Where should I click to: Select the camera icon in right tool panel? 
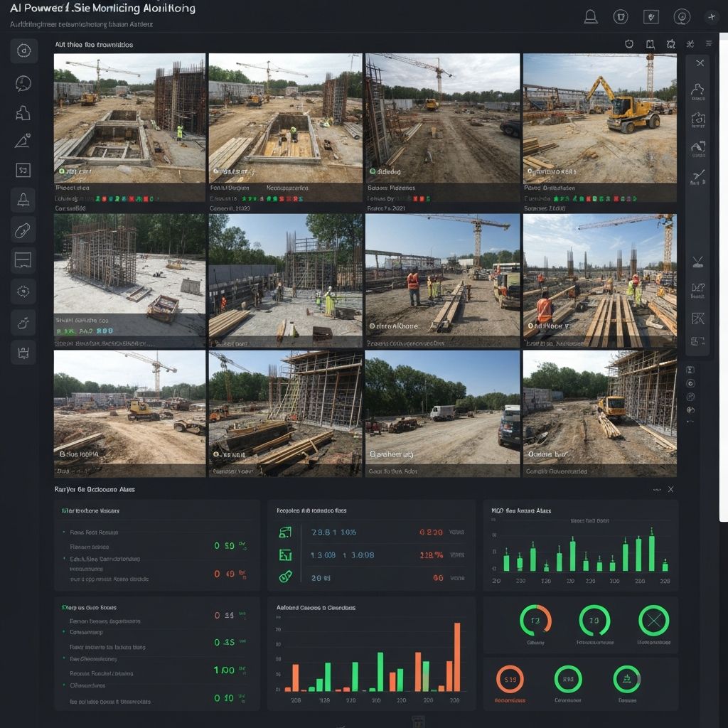[698, 119]
